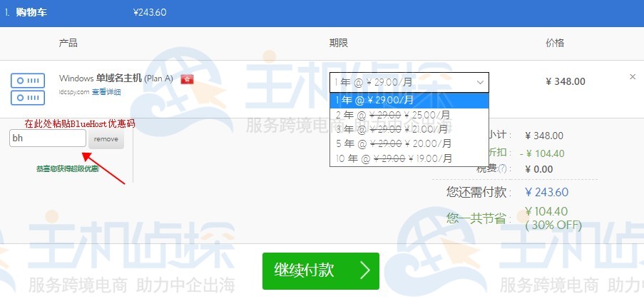This screenshot has height=299, width=644.
Task: Click the 期限 column header
Action: [x=339, y=43]
